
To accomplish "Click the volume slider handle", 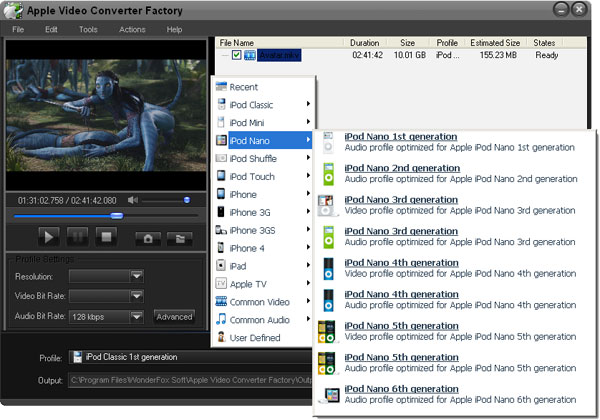I will (x=187, y=200).
